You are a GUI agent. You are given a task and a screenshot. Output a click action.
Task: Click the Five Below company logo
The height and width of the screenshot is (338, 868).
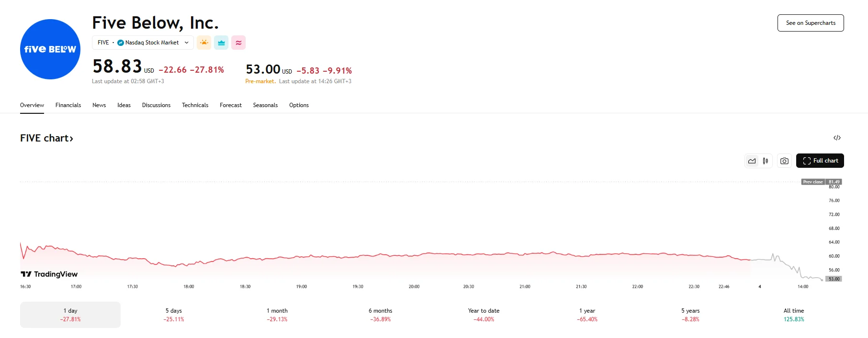[50, 49]
